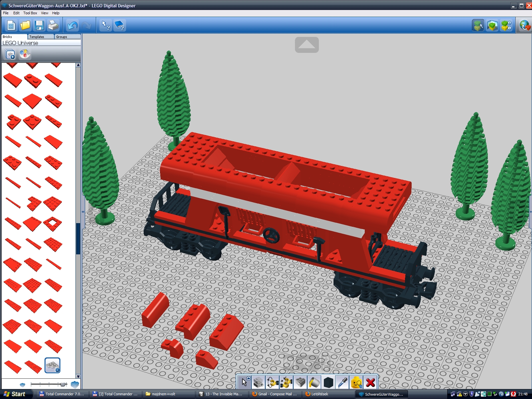Open the Letöltések taskbar window
532x399 pixels.
point(328,394)
